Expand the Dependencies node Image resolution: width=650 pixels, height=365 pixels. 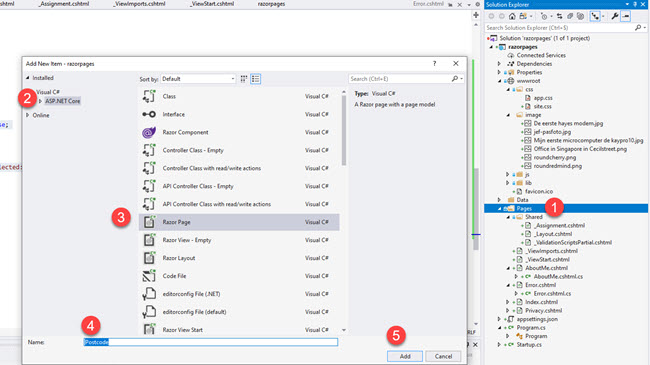pyautogui.click(x=499, y=64)
